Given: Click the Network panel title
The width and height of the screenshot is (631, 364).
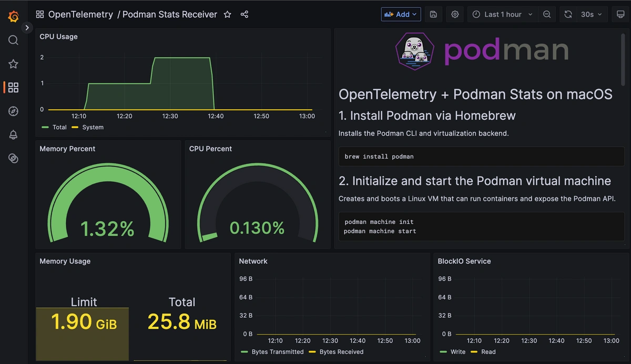Looking at the screenshot, I should tap(253, 261).
